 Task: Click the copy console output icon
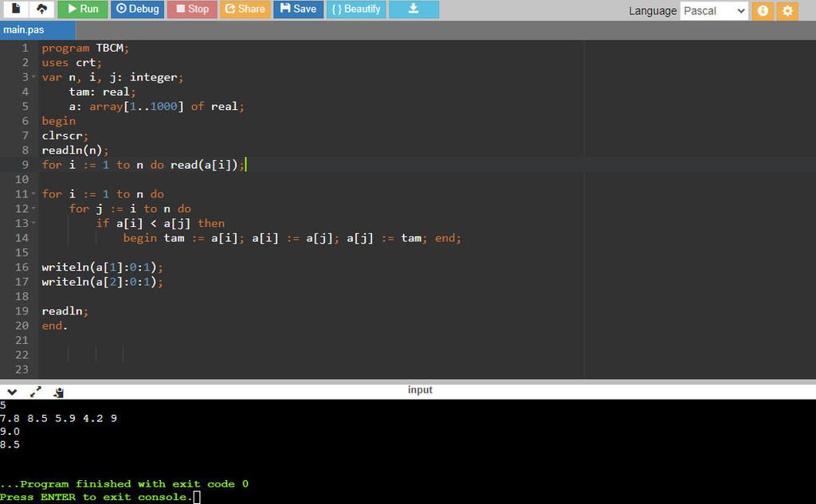tap(59, 393)
